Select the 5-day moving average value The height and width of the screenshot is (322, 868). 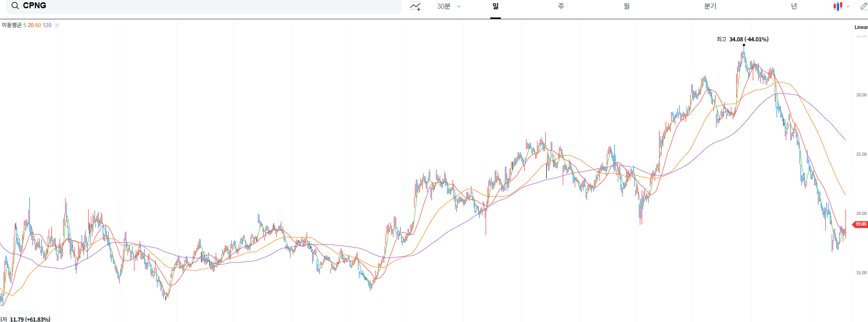[x=25, y=25]
